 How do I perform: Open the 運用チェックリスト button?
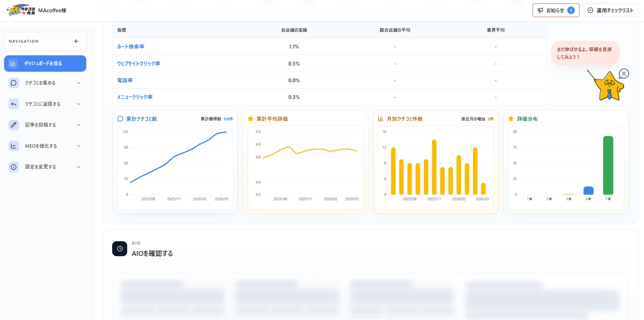click(x=610, y=10)
